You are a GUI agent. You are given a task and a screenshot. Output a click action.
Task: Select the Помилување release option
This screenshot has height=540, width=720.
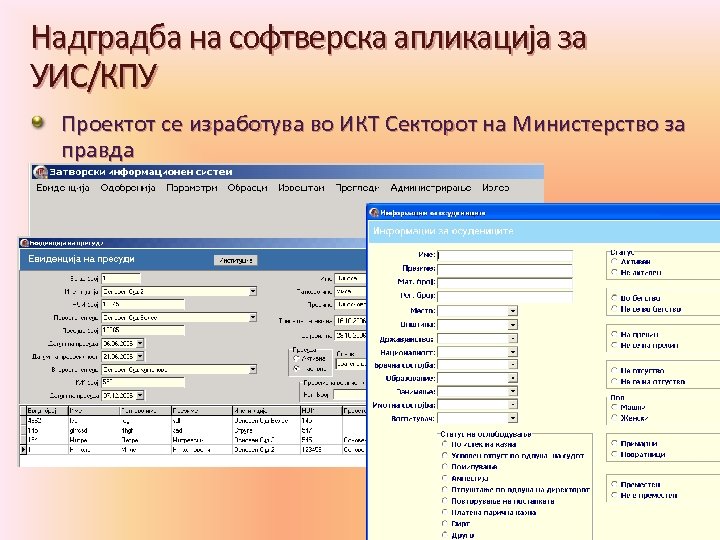coord(444,467)
